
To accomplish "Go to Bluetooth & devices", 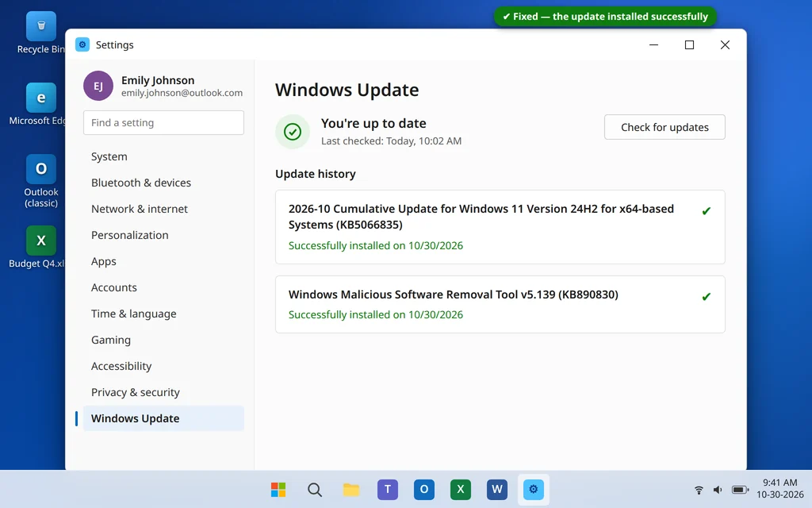I will click(x=163, y=183).
